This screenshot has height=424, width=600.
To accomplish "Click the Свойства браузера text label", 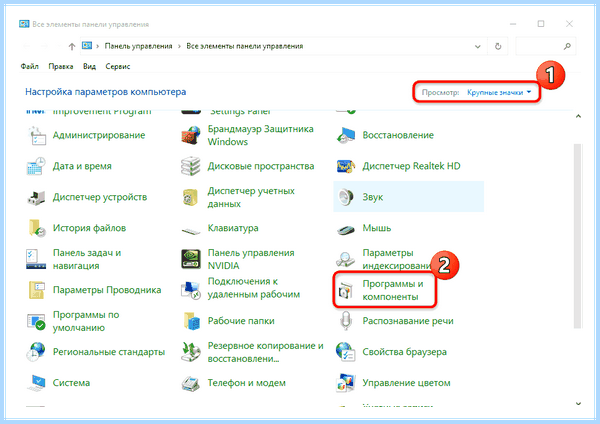I will (x=404, y=352).
